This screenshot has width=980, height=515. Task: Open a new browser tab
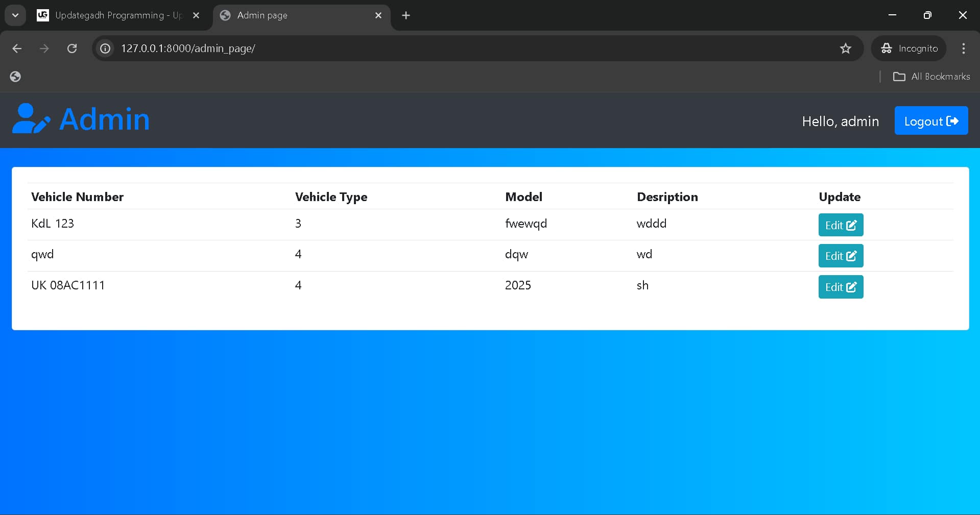pyautogui.click(x=406, y=15)
